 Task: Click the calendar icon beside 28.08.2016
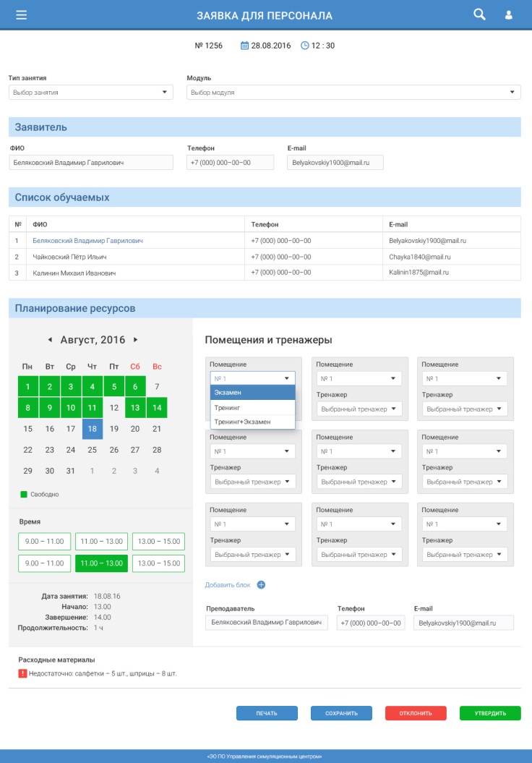pos(244,46)
